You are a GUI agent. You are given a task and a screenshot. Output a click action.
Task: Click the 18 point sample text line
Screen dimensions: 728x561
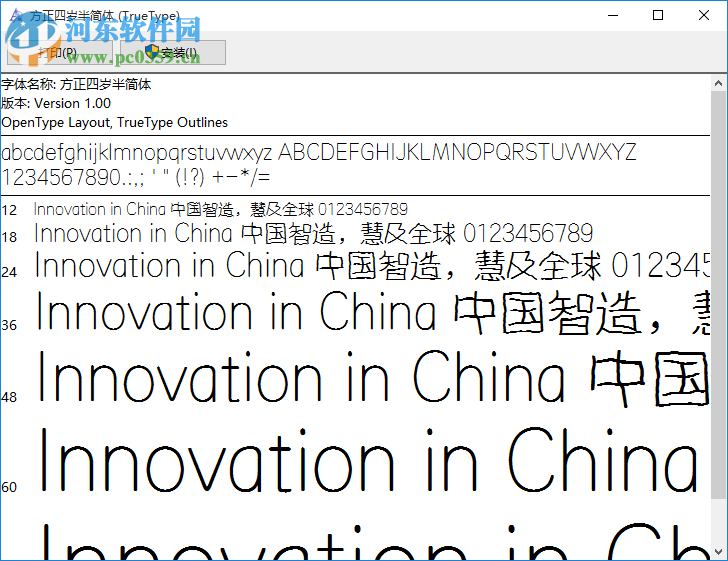click(313, 233)
